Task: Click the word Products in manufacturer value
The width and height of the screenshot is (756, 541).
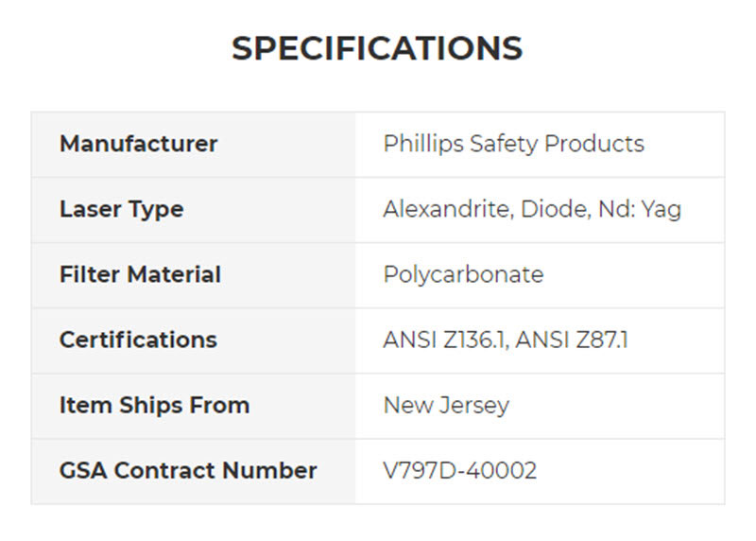Action: [x=597, y=144]
